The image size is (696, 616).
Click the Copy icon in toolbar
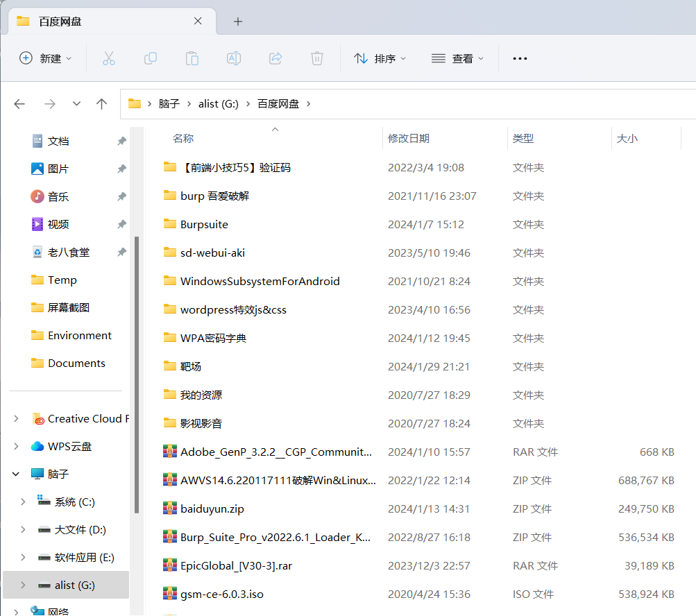(151, 58)
